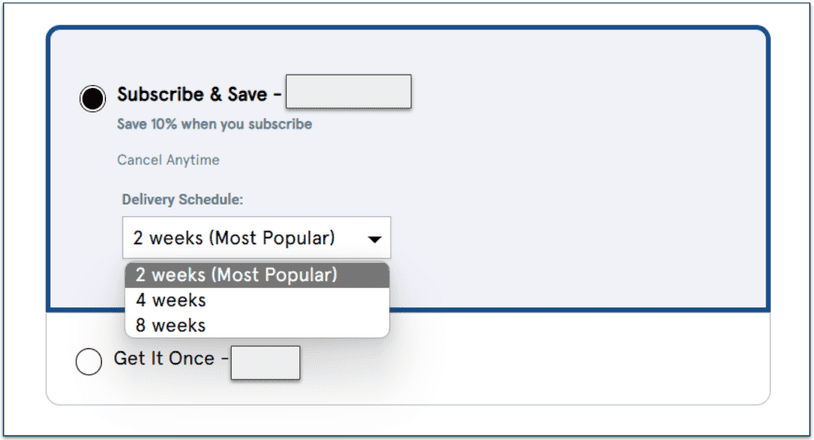The width and height of the screenshot is (814, 440).
Task: Open the Delivery Schedule combo box
Action: tap(256, 238)
